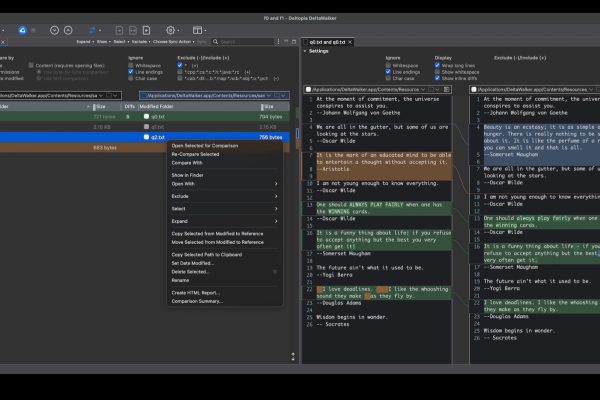This screenshot has width=600, height=400.
Task: Toggle Line endings in file comparison settings
Action: (x=388, y=72)
